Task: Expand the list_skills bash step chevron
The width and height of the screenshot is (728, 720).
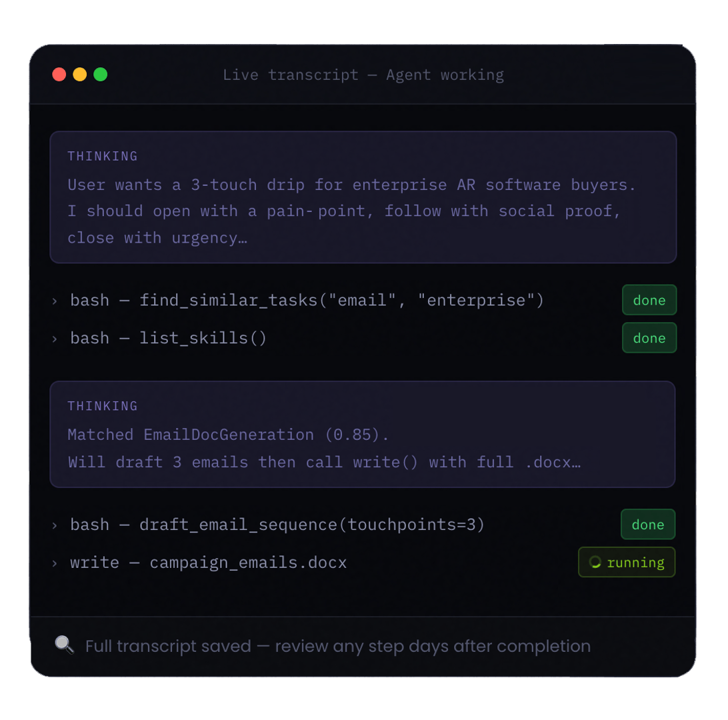Action: point(55,339)
